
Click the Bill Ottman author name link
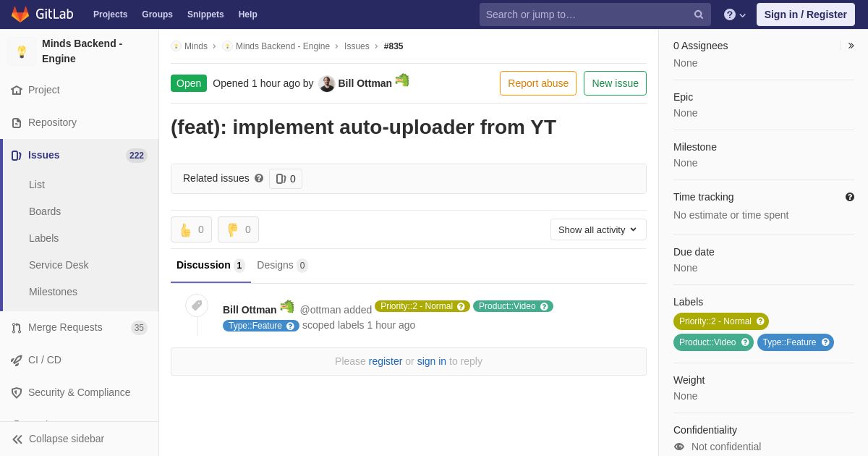(x=365, y=83)
